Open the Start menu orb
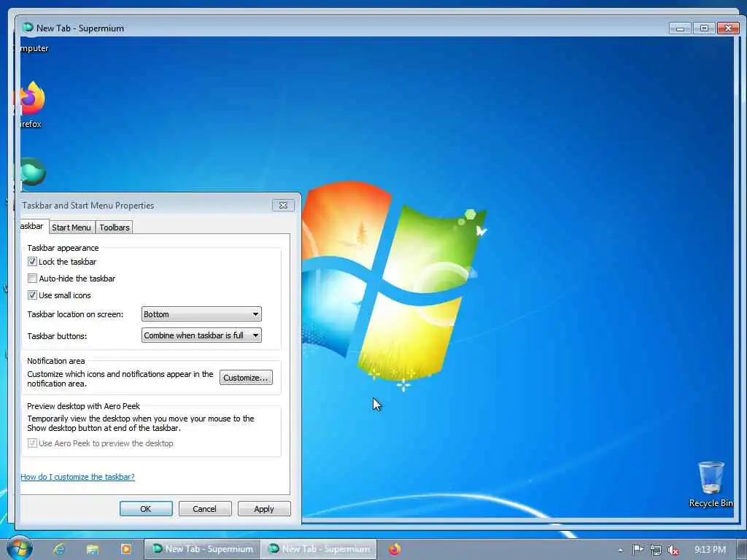Screen dimensions: 747x560 pyautogui.click(x=20, y=548)
